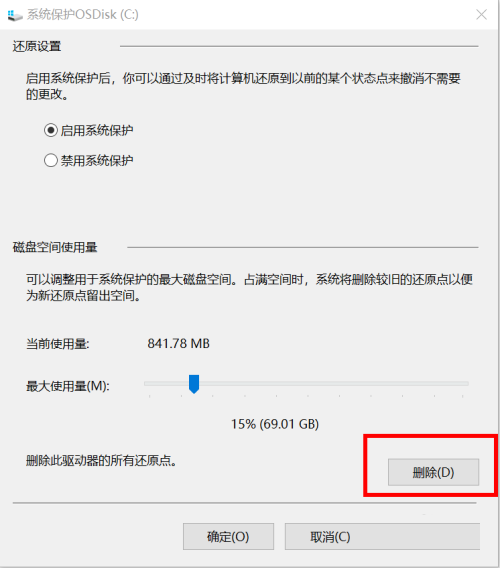Select the 启用系统保护 radio button
The image size is (500, 568).
(x=51, y=130)
